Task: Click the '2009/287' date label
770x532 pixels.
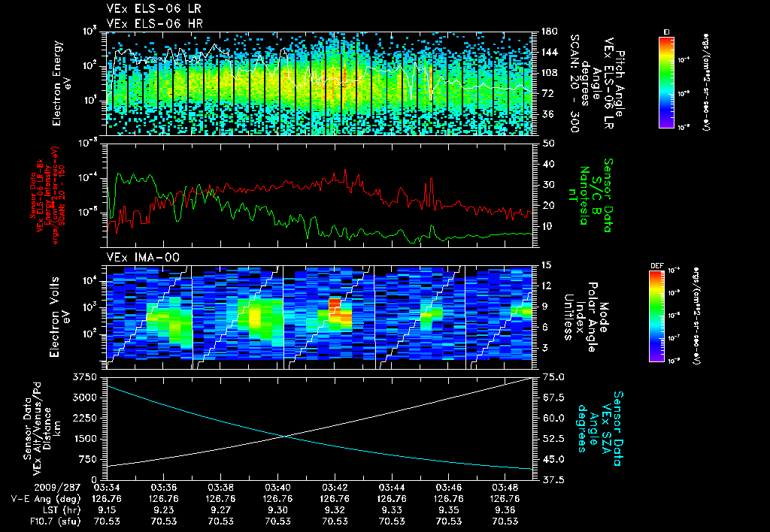Action: [57, 488]
